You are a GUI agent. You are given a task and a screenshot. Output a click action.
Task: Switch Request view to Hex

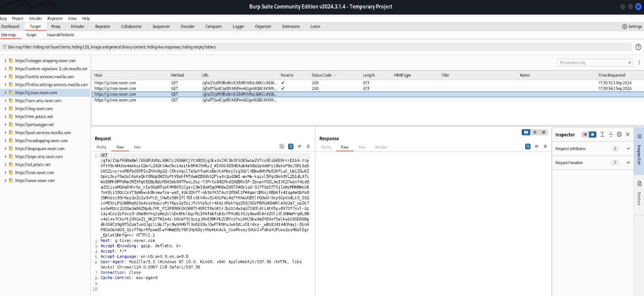(137, 147)
